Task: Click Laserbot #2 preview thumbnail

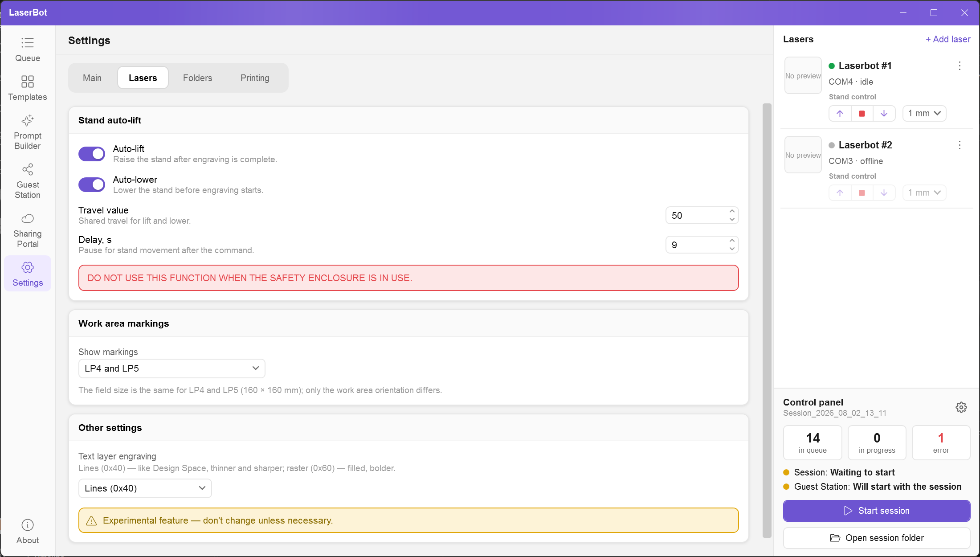Action: pyautogui.click(x=803, y=155)
